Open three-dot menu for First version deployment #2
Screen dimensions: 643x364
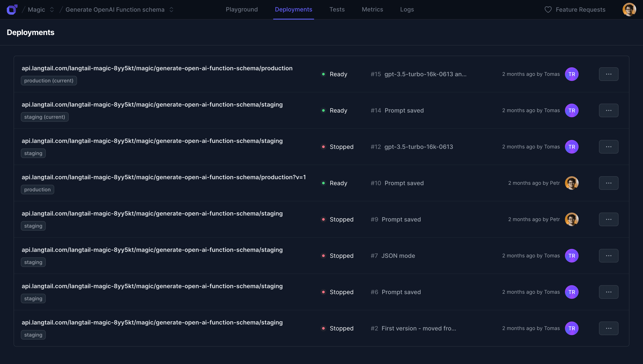coord(609,328)
